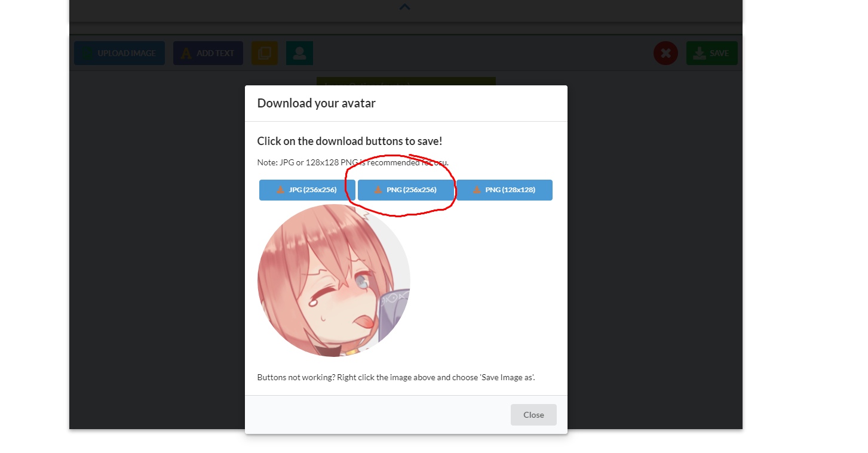Click the Upload Image button behind dialog

pyautogui.click(x=119, y=53)
